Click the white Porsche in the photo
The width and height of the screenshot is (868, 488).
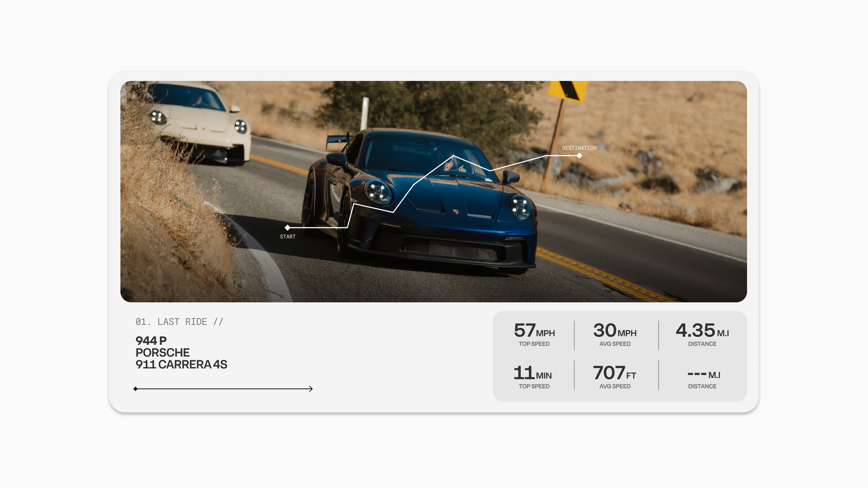(199, 123)
